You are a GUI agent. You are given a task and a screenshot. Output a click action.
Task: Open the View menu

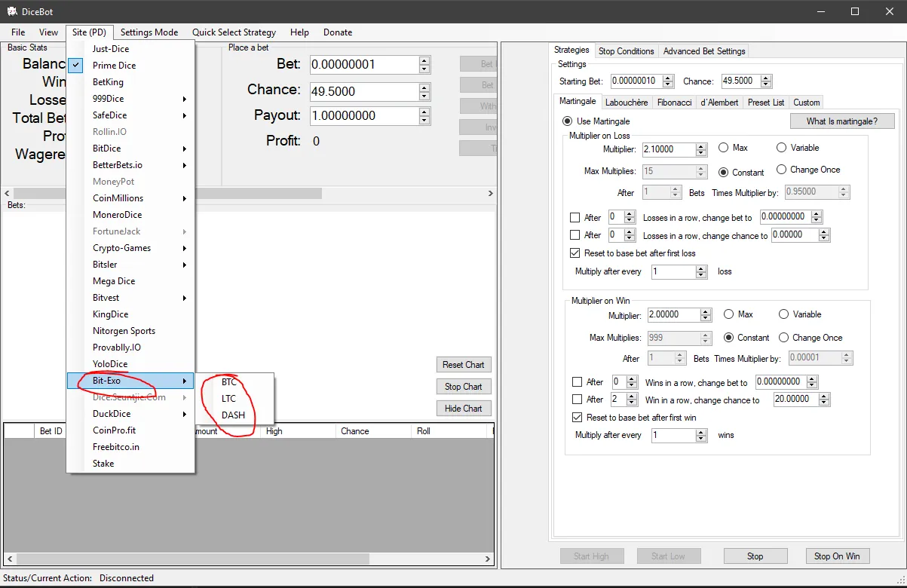[48, 32]
